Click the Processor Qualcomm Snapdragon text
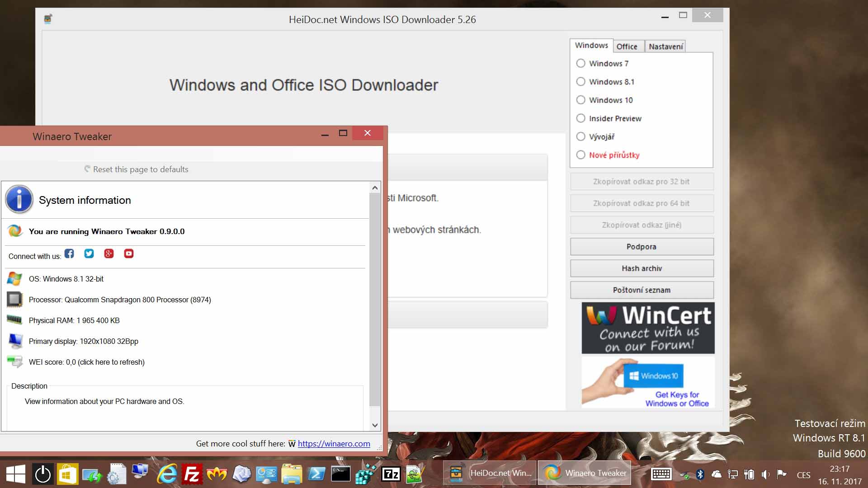The image size is (868, 488). point(120,300)
